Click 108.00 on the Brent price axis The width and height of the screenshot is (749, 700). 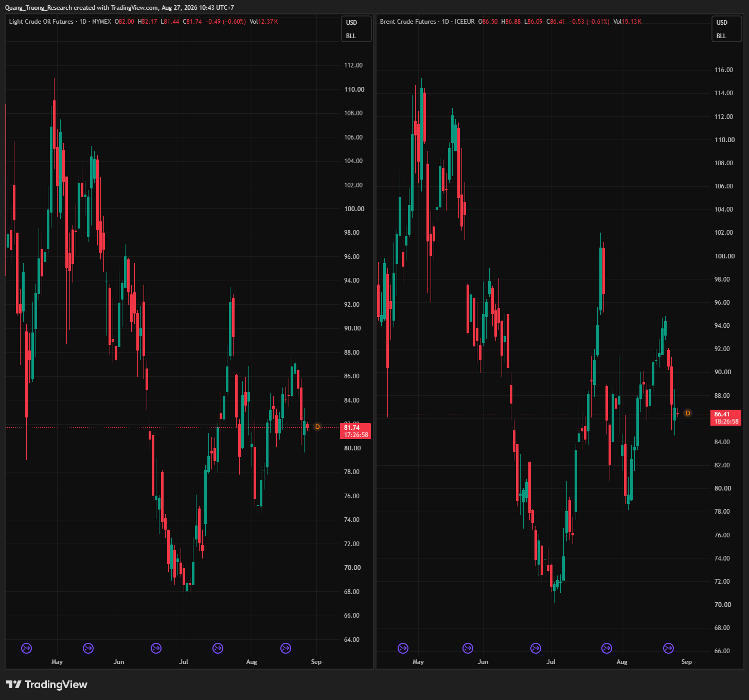[724, 163]
